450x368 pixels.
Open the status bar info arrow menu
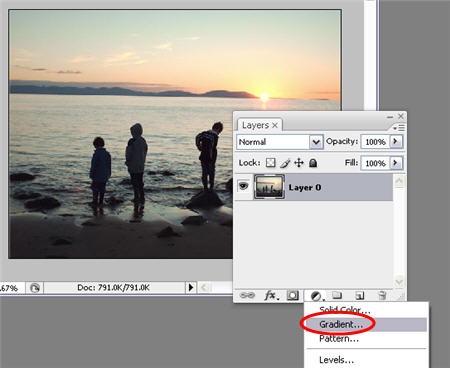pyautogui.click(x=191, y=287)
